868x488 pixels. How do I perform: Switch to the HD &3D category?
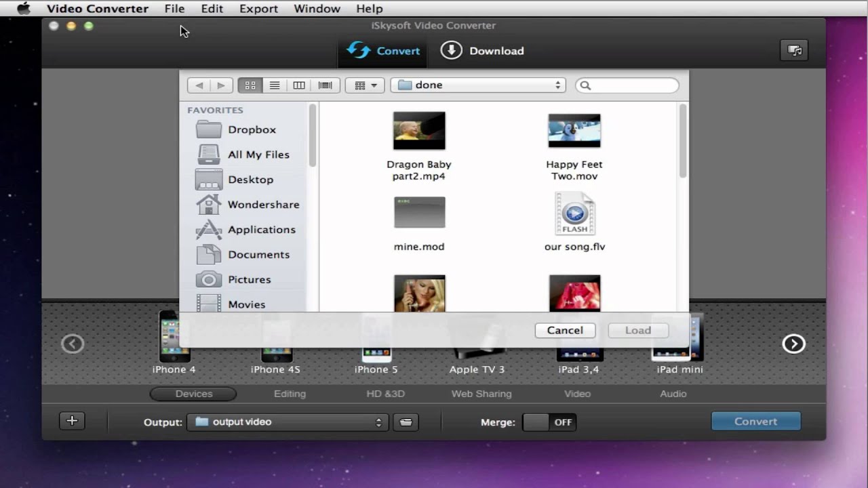pos(385,394)
